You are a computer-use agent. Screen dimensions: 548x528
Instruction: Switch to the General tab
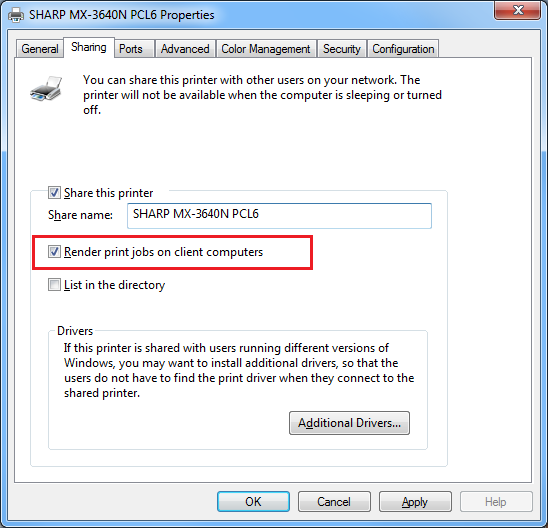[40, 49]
